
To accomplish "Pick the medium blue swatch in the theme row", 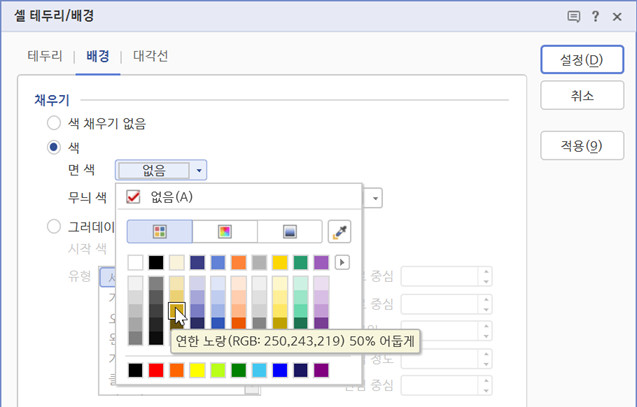I will point(218,262).
